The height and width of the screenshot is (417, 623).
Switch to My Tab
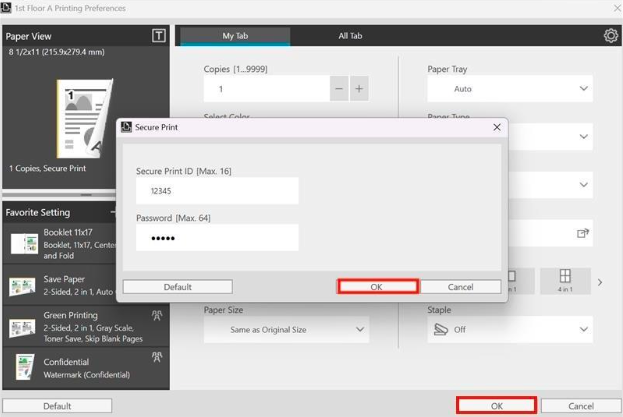(235, 36)
